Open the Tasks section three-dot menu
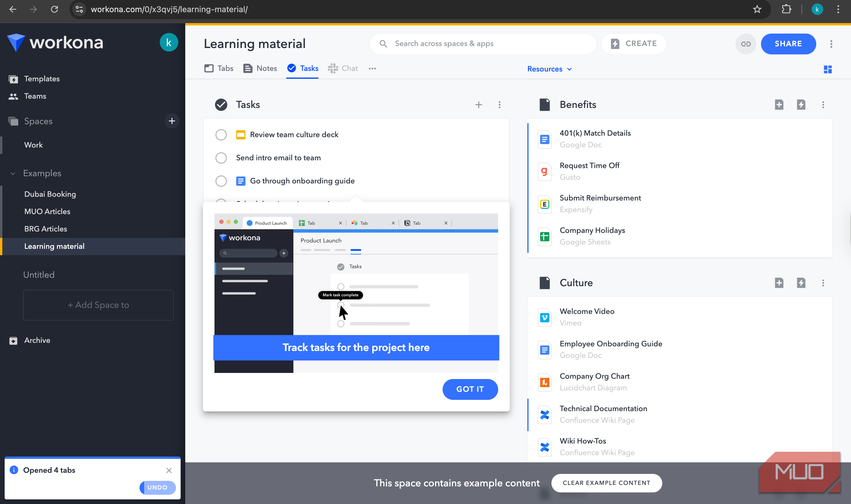This screenshot has width=851, height=504. point(499,105)
